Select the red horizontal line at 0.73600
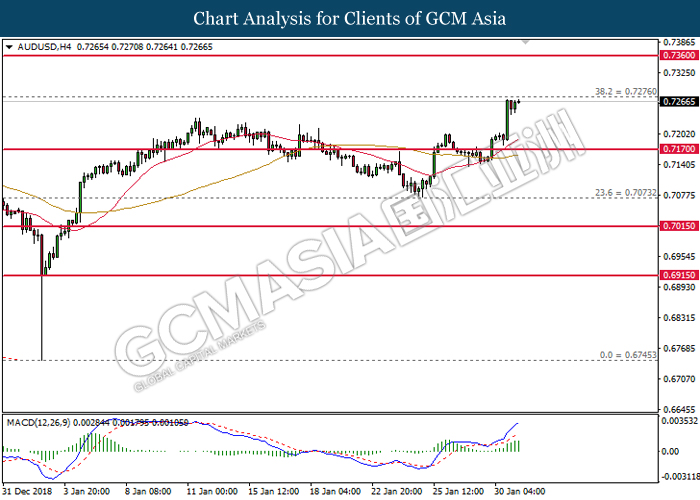 click(330, 56)
